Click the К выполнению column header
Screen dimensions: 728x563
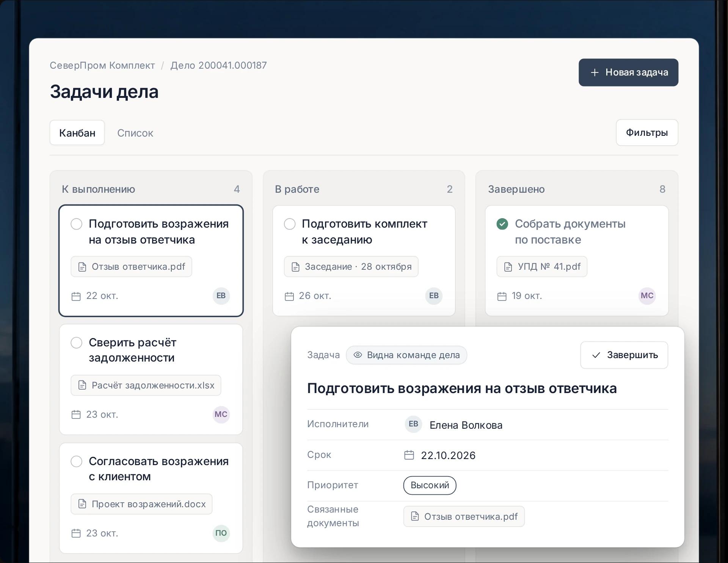[99, 189]
